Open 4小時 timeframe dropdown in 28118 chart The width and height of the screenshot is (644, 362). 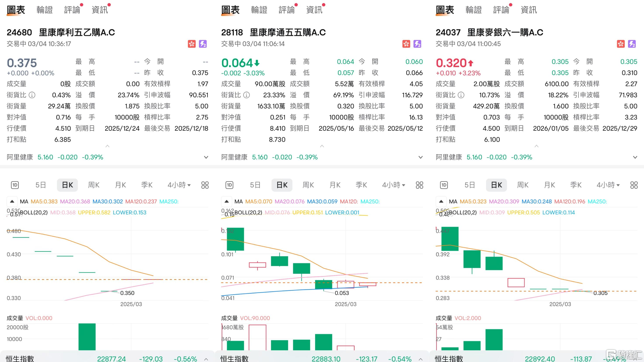(393, 185)
